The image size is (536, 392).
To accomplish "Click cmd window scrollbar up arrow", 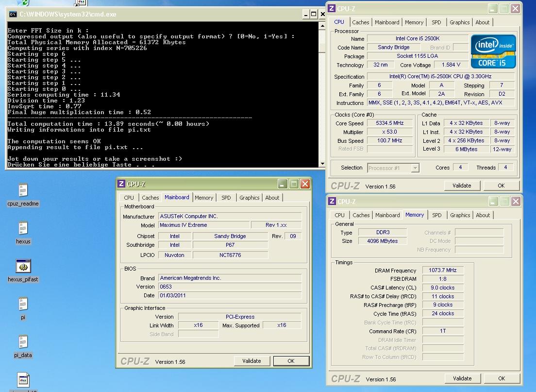I will pyautogui.click(x=322, y=26).
